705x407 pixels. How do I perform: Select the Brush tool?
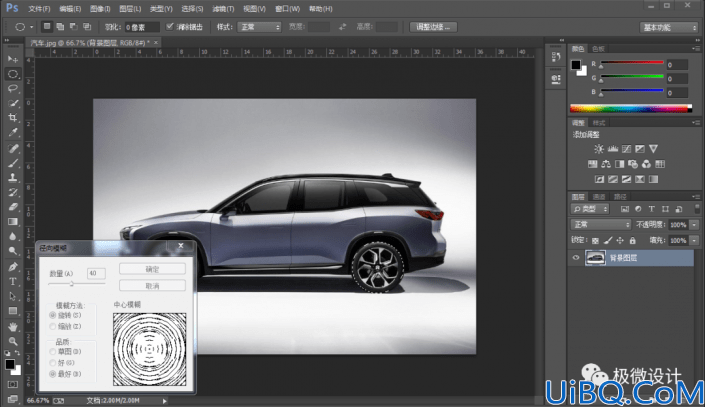coord(13,163)
